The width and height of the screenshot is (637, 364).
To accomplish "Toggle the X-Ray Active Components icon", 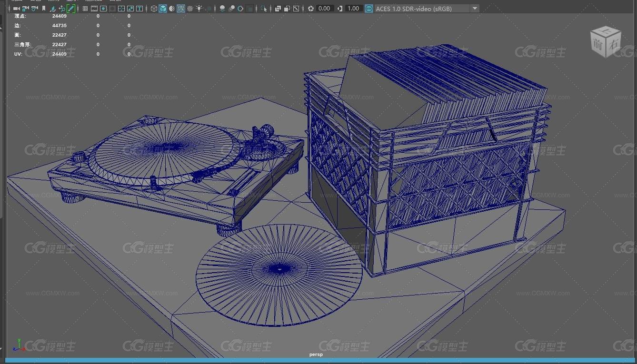I will 287,9.
